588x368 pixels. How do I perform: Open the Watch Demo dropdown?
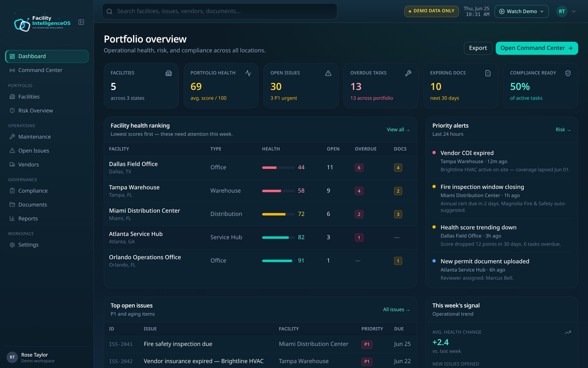[x=521, y=11]
